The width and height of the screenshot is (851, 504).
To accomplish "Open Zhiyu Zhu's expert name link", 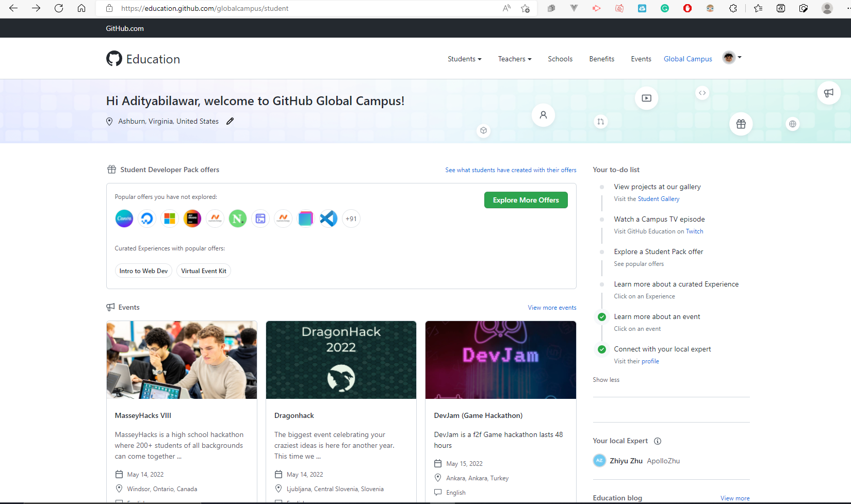I will pos(626,461).
